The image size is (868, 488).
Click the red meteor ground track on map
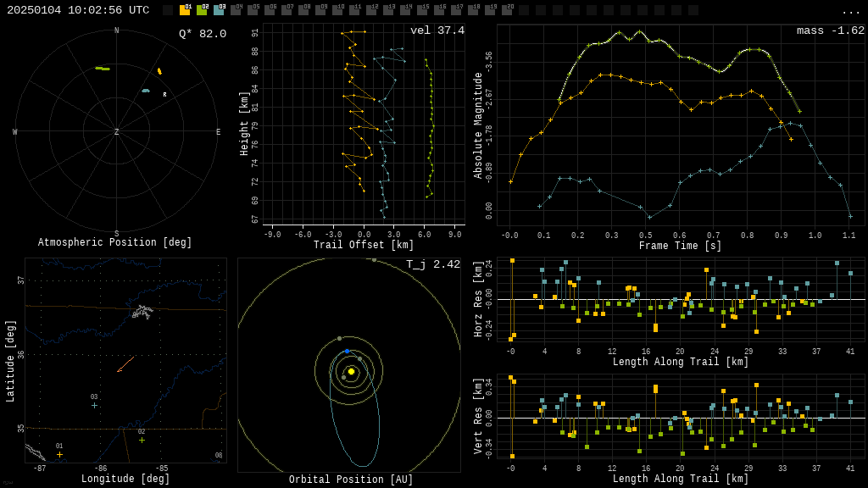pos(125,363)
